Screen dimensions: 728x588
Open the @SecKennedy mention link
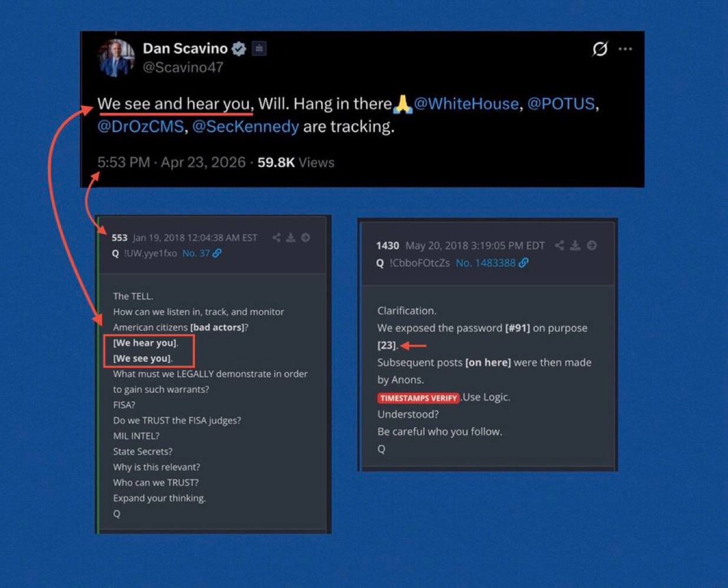point(246,127)
